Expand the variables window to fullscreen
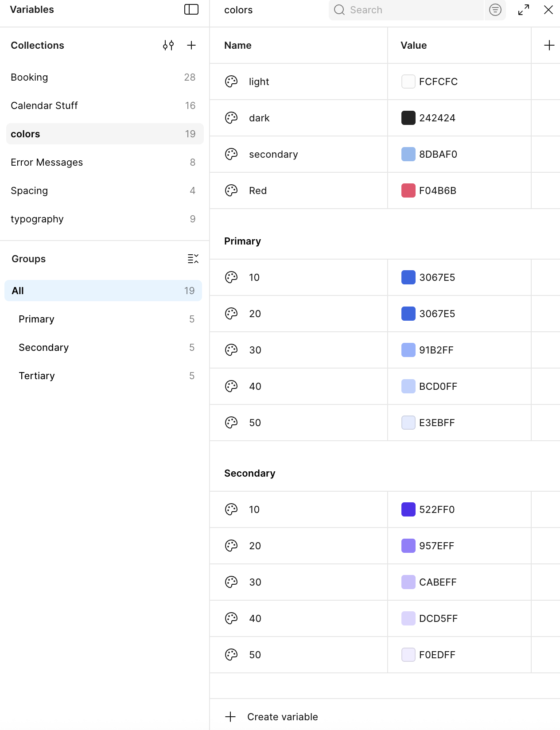Screen dimensions: 560x730 click(x=524, y=10)
